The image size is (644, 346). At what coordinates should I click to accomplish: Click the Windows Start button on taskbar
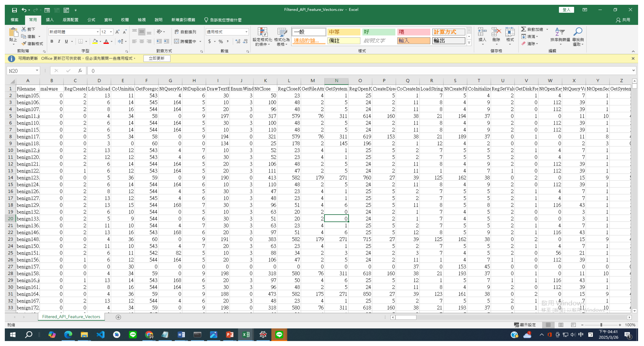click(13, 335)
